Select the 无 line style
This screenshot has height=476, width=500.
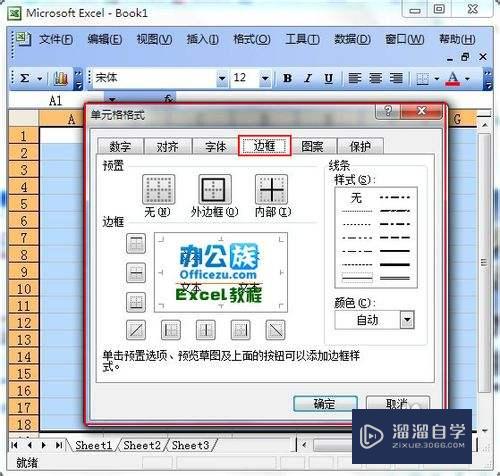pyautogui.click(x=357, y=198)
